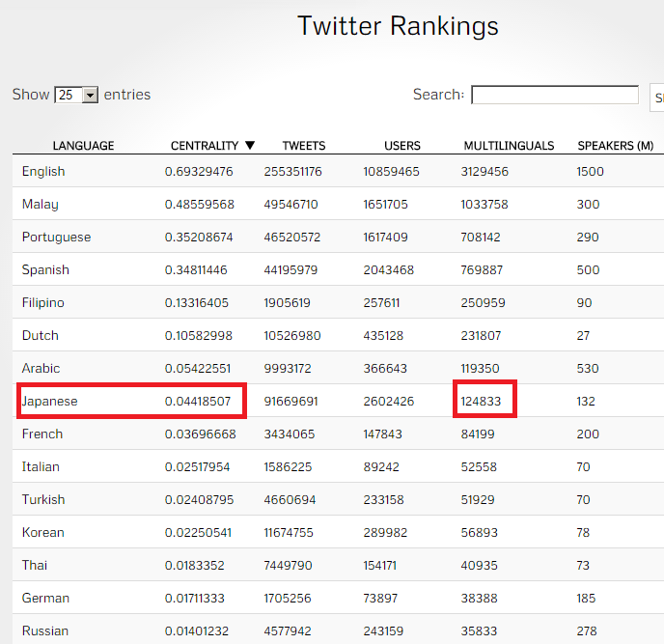Sort by the CENTRALITY column header
The width and height of the screenshot is (664, 644).
coord(205,146)
